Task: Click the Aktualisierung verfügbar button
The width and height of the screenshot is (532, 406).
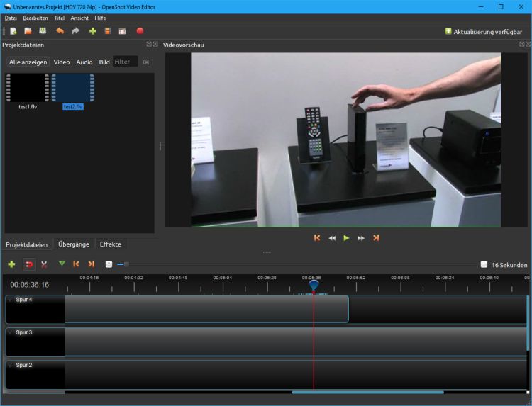Action: tap(483, 32)
